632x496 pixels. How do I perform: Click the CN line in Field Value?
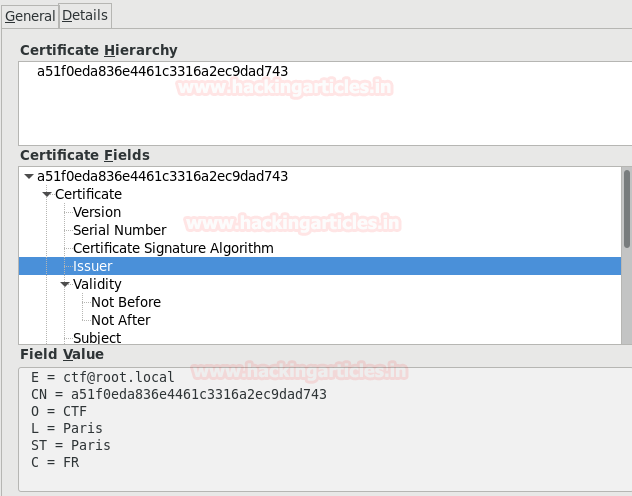(x=179, y=395)
